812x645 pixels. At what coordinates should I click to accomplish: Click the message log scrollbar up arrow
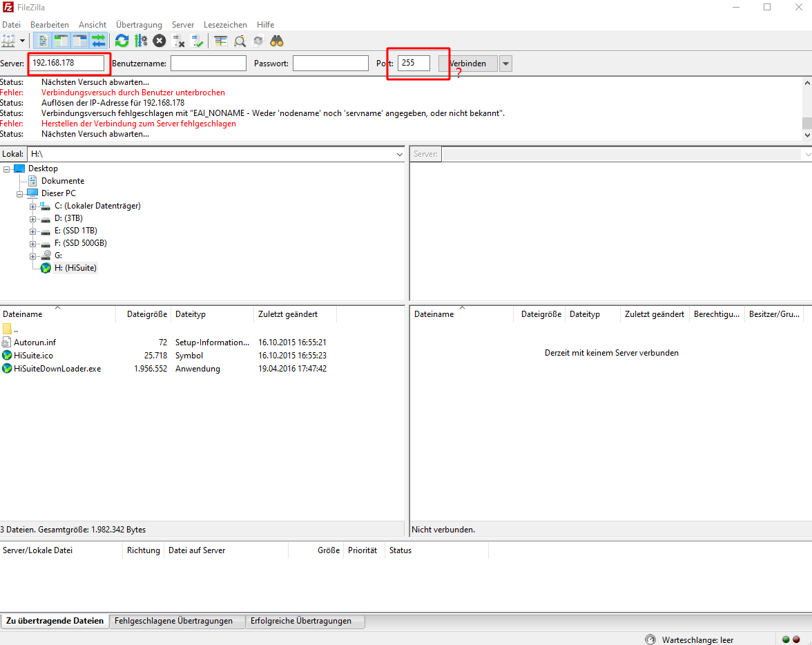[806, 83]
